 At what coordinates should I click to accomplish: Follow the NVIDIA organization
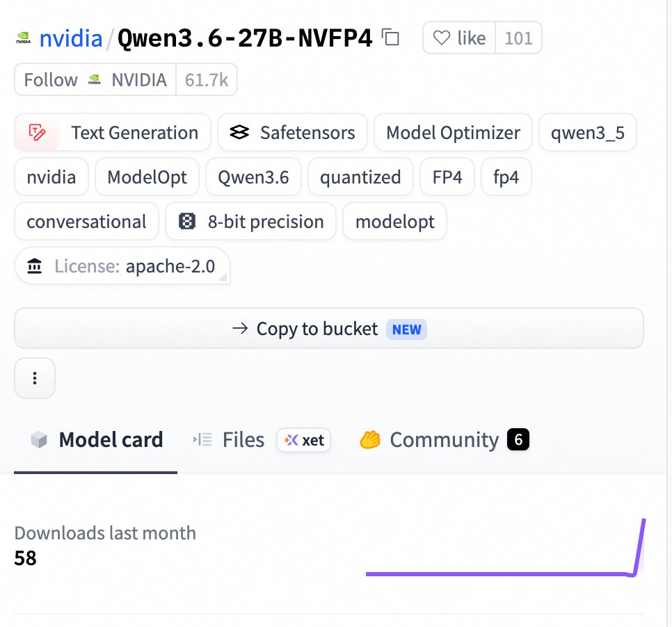pyautogui.click(x=95, y=80)
